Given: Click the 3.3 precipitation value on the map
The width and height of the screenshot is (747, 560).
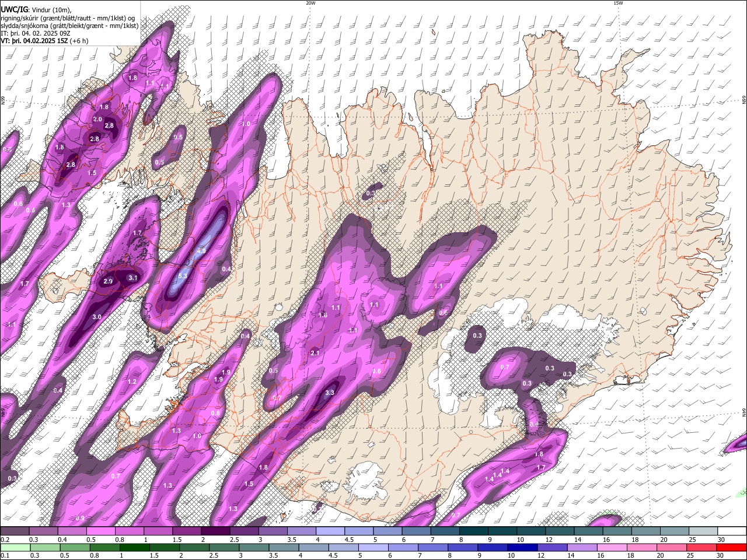Looking at the screenshot, I should 330,393.
